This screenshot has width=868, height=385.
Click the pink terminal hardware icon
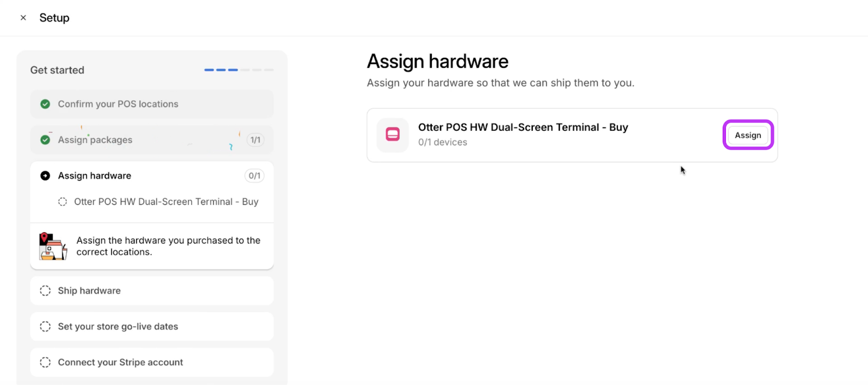pos(393,134)
